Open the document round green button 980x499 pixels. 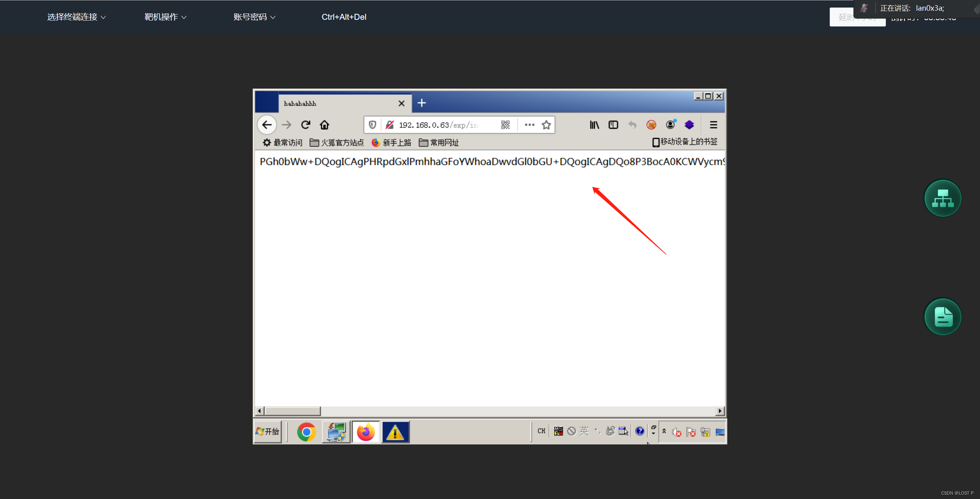[942, 317]
